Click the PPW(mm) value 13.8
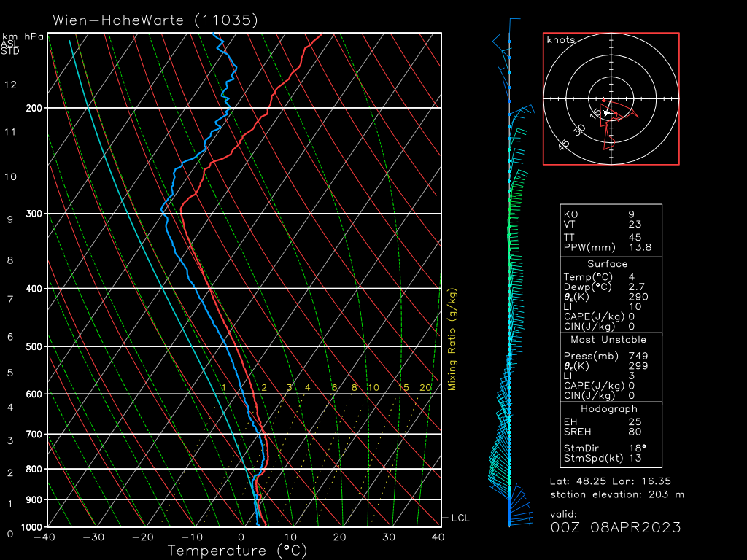This screenshot has height=560, width=747. [x=640, y=248]
